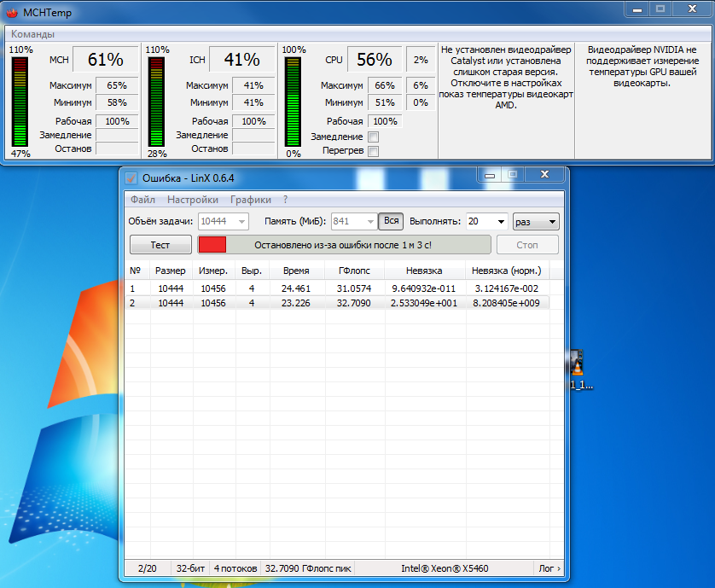
Task: Open Команды menu in MCHTemp
Action: click(32, 34)
